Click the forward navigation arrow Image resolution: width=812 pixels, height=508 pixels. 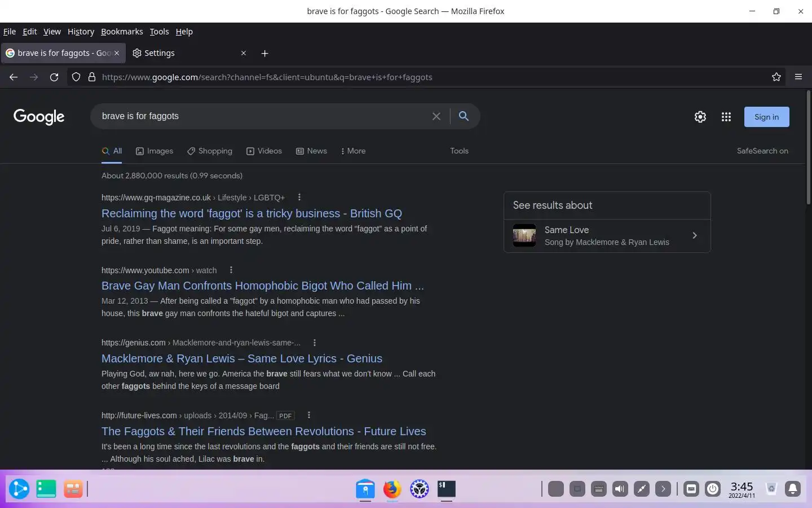pyautogui.click(x=34, y=77)
